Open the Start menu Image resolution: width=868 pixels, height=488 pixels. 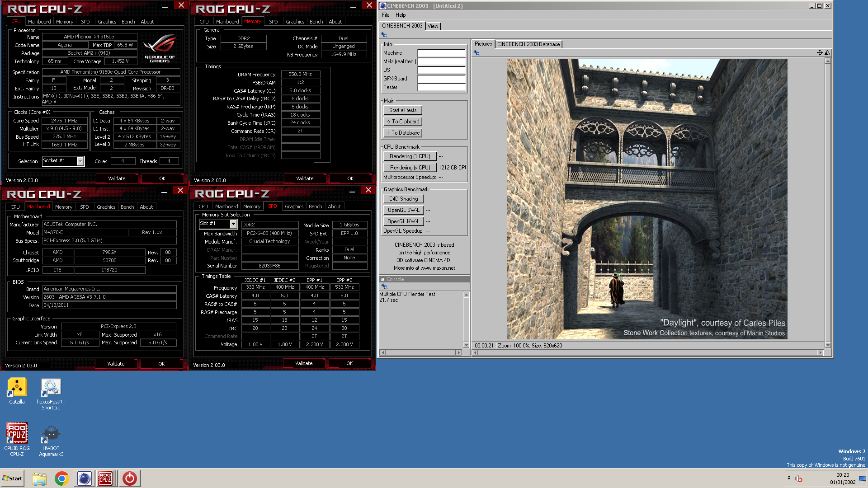(x=12, y=479)
